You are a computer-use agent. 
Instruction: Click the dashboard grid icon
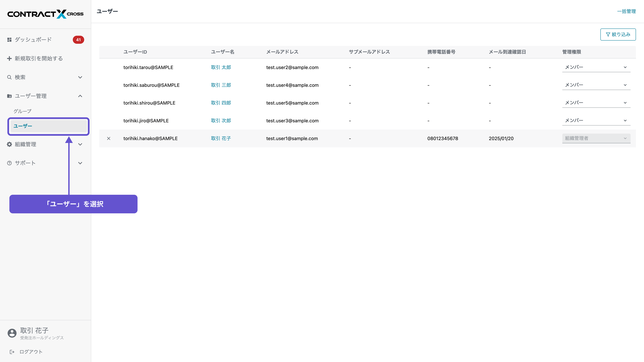click(x=9, y=40)
